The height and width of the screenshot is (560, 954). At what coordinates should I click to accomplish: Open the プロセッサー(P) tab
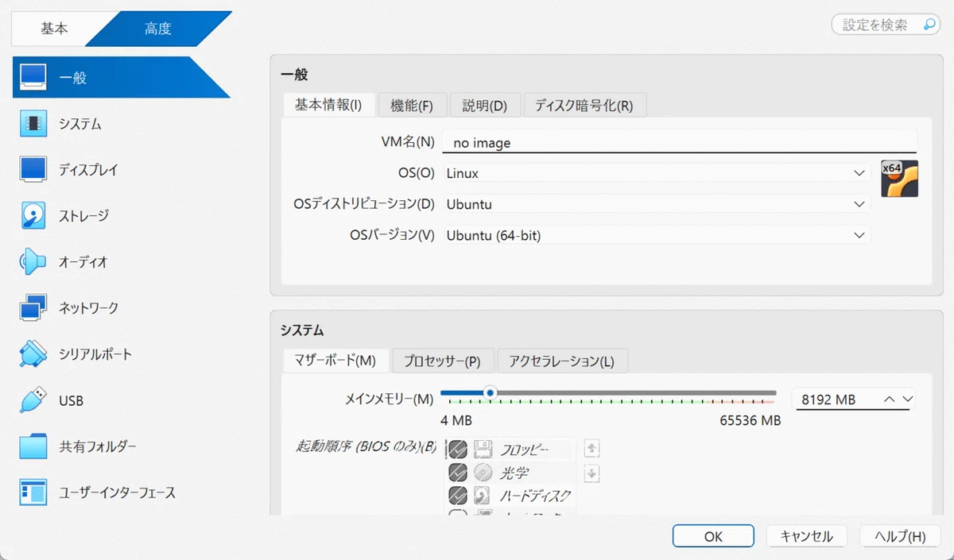[443, 361]
